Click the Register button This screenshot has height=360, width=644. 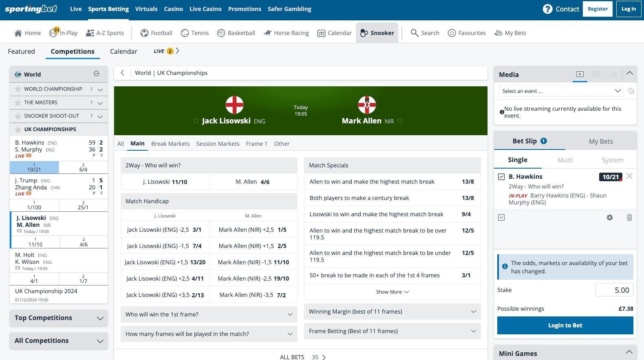tap(598, 9)
